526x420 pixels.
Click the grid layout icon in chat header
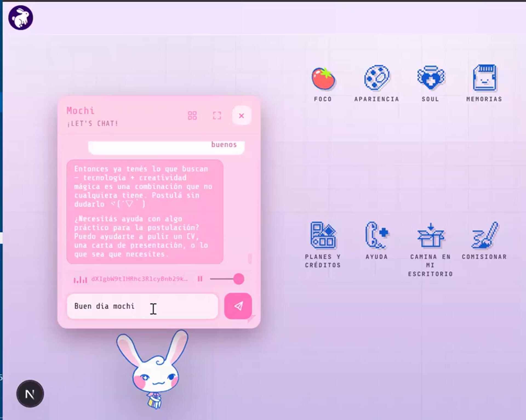(x=192, y=115)
